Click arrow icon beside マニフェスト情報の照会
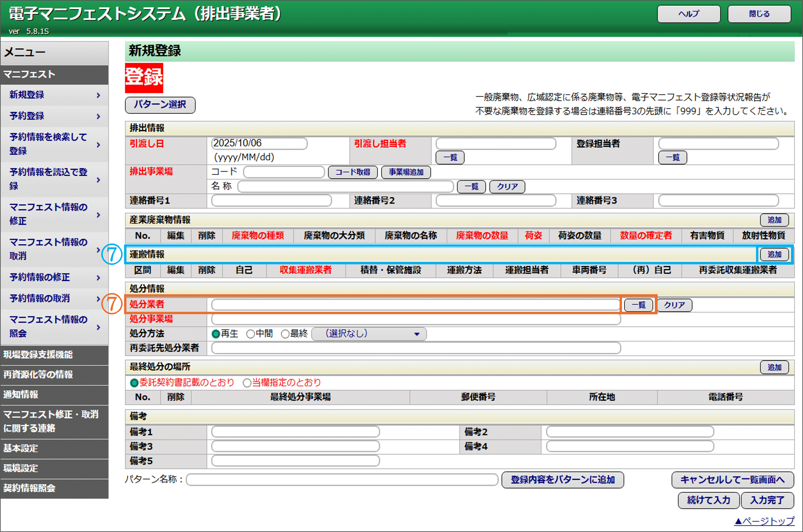 click(98, 327)
